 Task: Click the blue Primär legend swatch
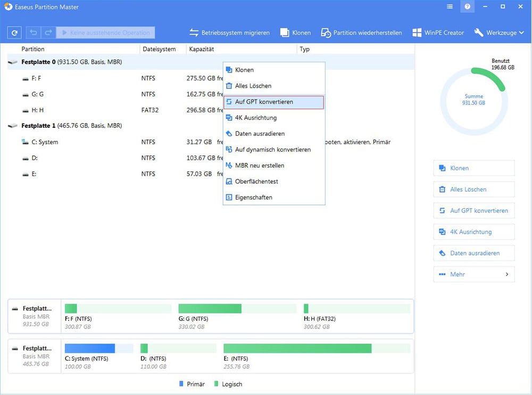pyautogui.click(x=181, y=384)
